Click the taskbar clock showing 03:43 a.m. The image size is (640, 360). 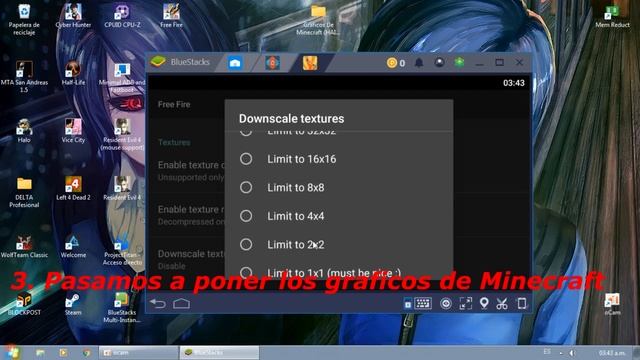pos(612,353)
